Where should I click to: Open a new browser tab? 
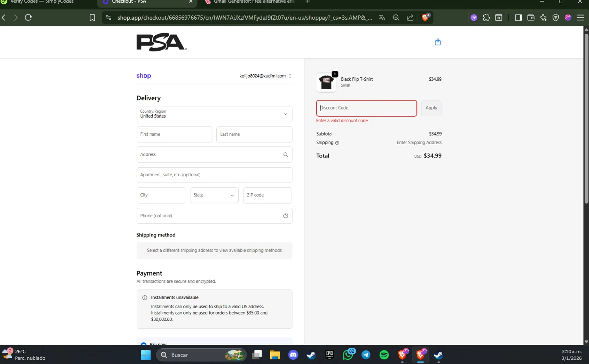(x=308, y=2)
